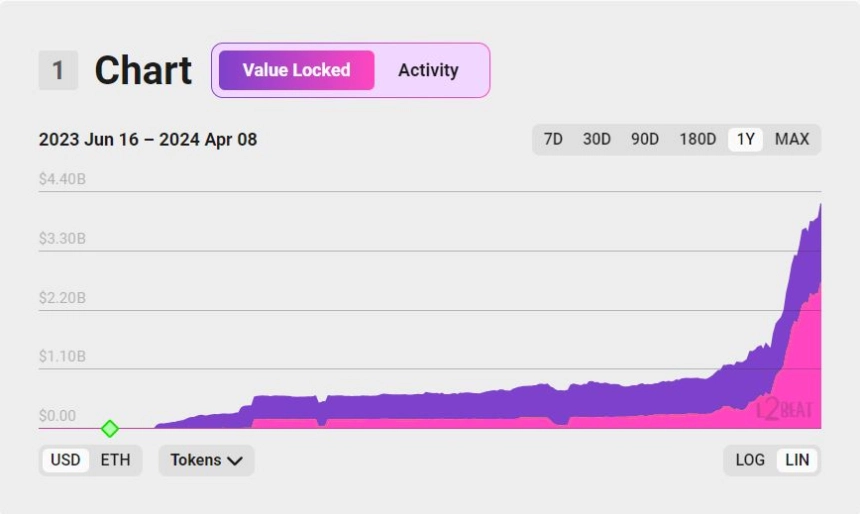Click the section number 1 badge
This screenshot has height=514, width=860.
click(58, 71)
